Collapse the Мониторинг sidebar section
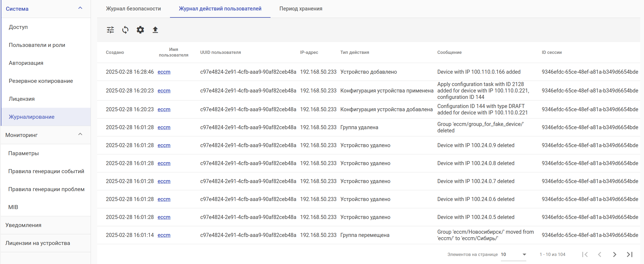 pyautogui.click(x=80, y=135)
